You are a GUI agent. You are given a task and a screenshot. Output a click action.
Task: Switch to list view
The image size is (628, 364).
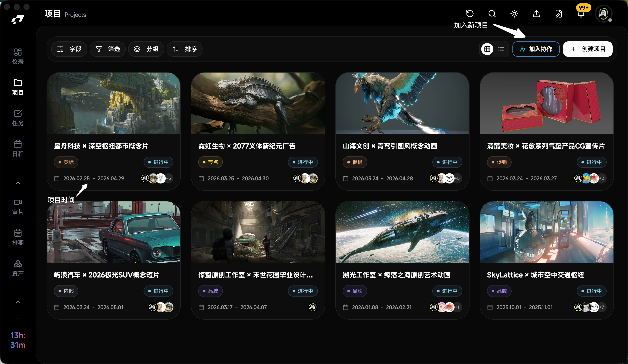point(501,49)
